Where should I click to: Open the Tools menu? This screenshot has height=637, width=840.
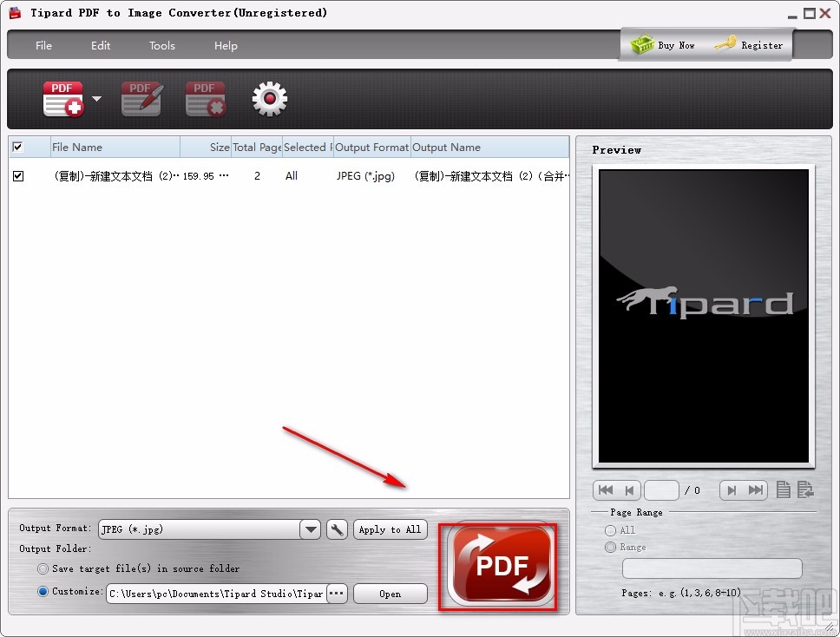[x=161, y=45]
